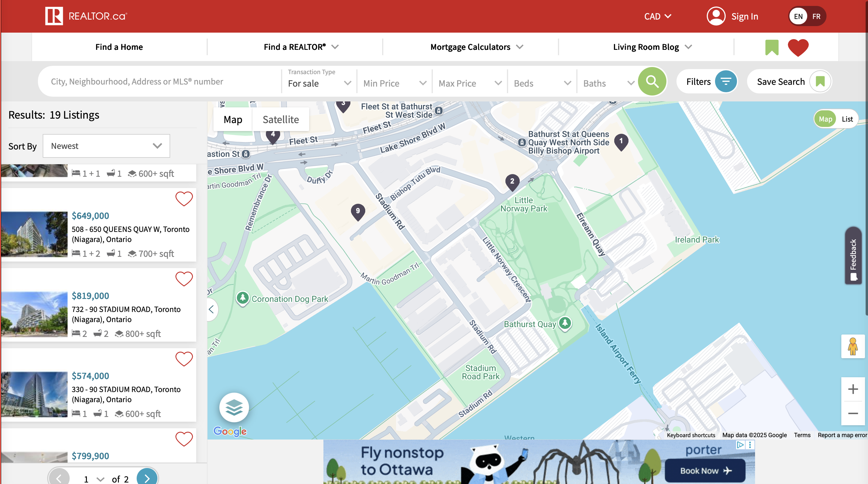Open favourites red heart icon in navbar

[x=798, y=47]
